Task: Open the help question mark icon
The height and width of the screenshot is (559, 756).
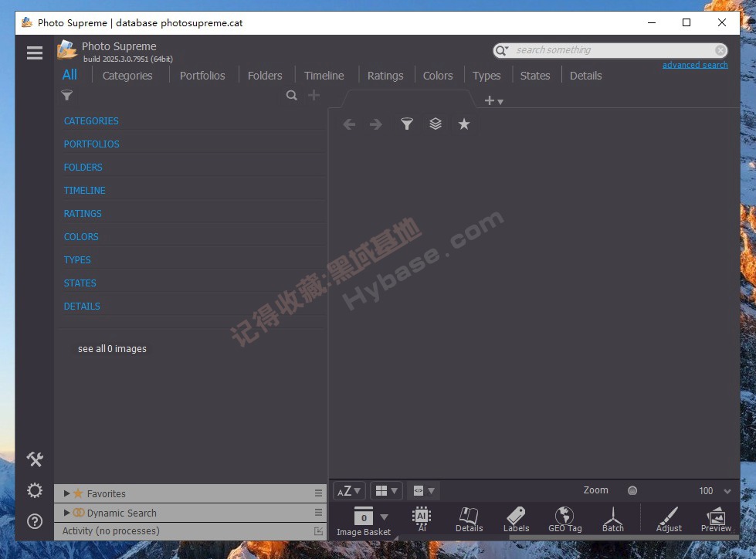Action: (35, 521)
